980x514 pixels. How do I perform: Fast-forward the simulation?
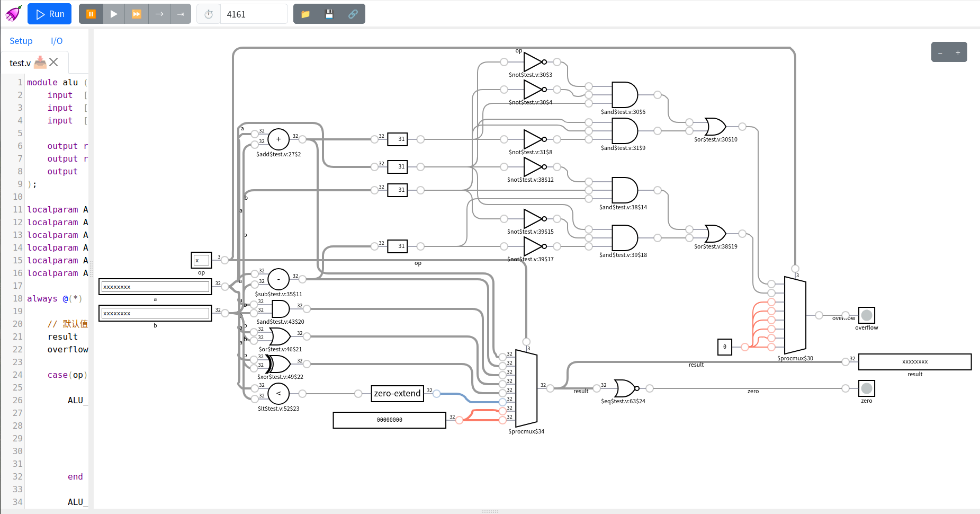(137, 14)
